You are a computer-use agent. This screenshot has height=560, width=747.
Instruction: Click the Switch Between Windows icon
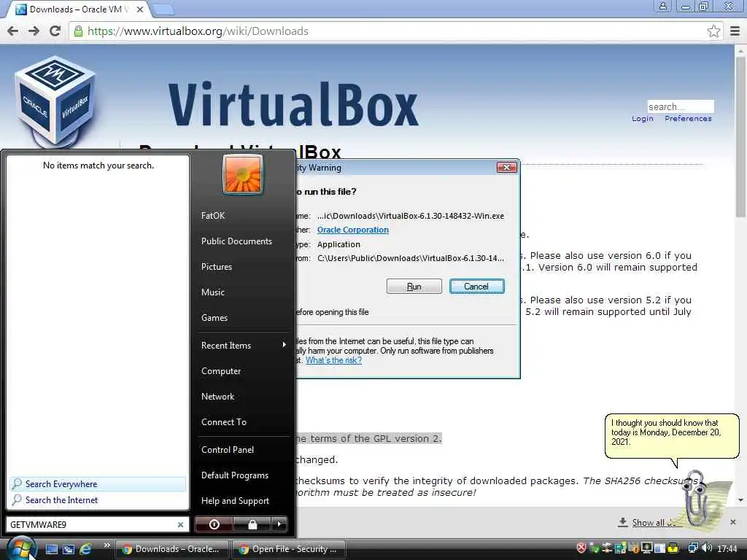(x=69, y=549)
